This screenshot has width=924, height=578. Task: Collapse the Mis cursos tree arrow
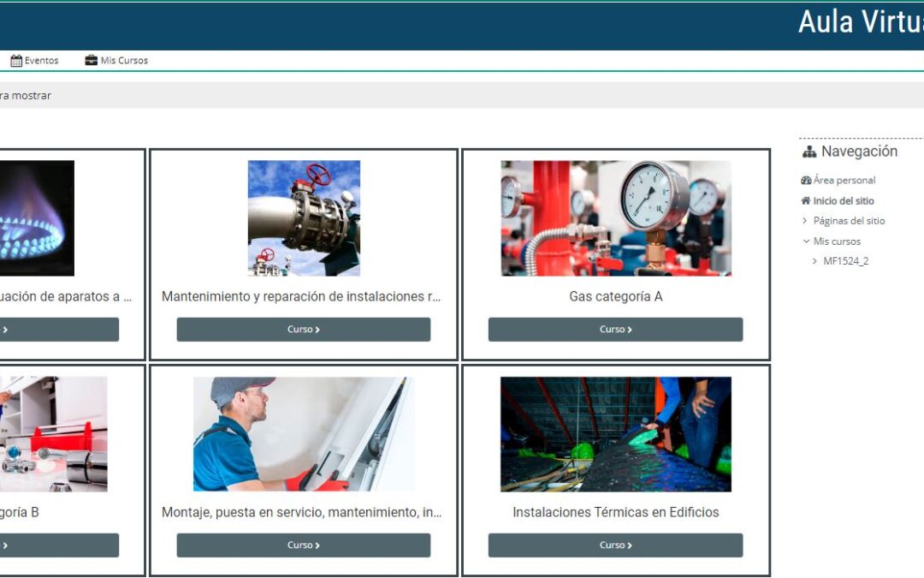[806, 241]
